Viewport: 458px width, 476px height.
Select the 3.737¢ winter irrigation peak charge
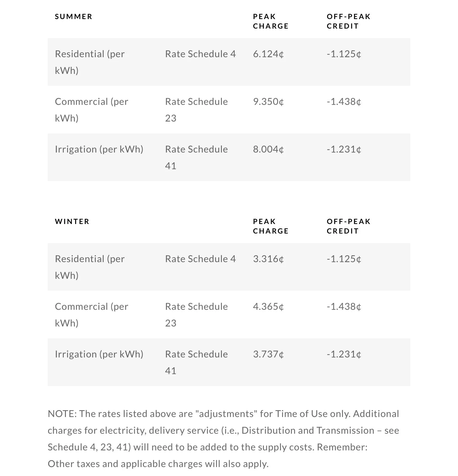(268, 354)
